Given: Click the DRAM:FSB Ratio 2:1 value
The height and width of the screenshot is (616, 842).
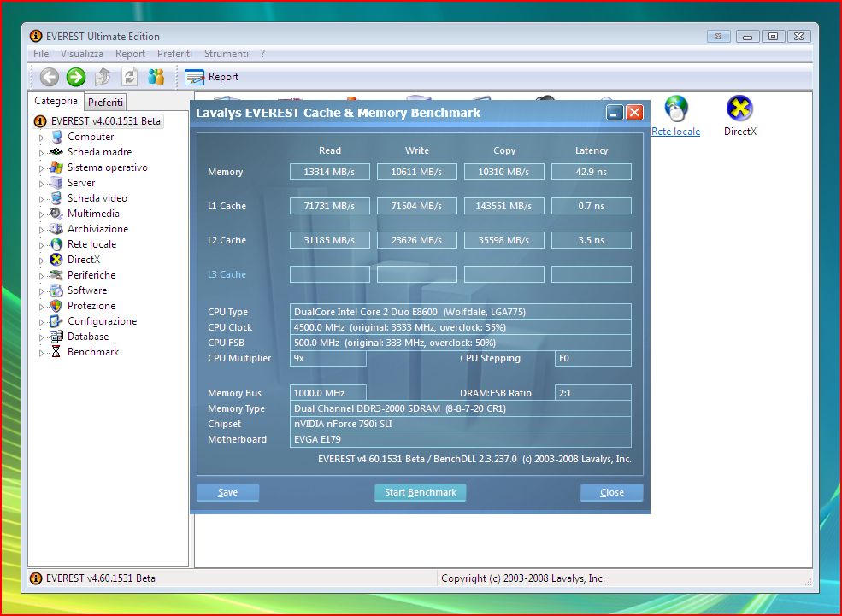Looking at the screenshot, I should coord(593,393).
